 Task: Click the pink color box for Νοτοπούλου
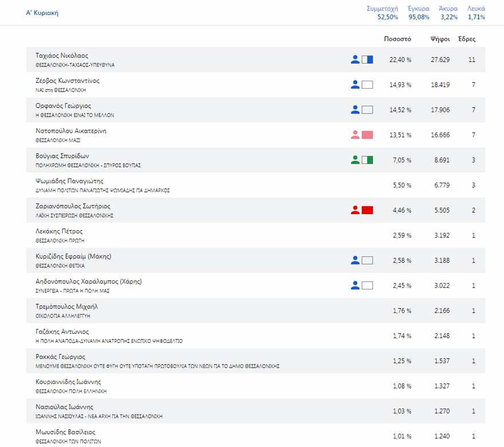[x=367, y=135]
